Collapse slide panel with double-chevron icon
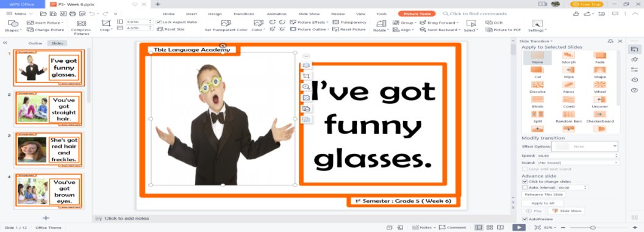This screenshot has width=644, height=232. tap(5, 43)
